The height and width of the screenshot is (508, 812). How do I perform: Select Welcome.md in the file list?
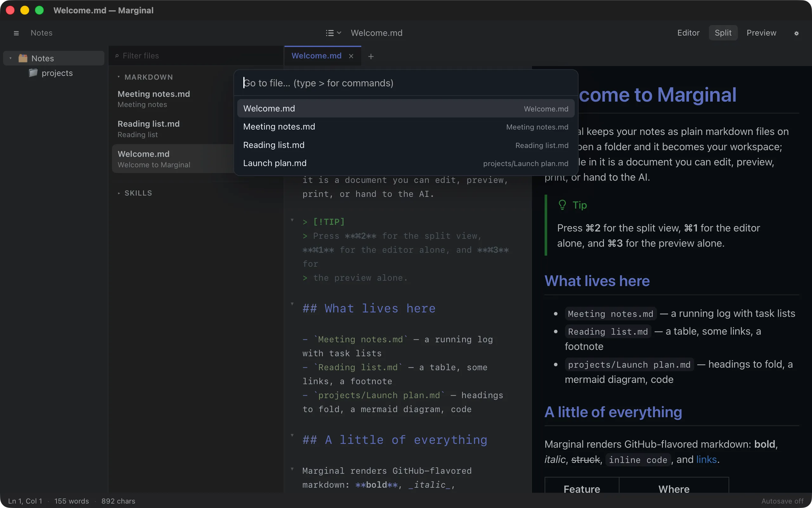173,159
